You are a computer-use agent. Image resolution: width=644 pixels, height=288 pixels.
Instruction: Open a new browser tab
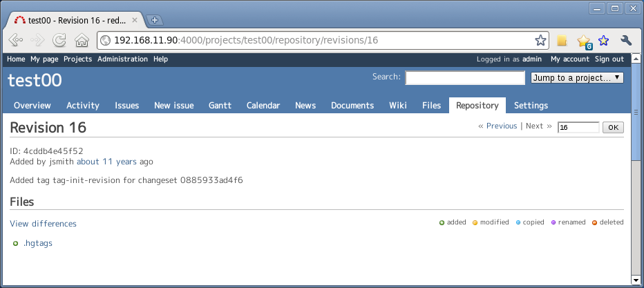click(x=154, y=20)
